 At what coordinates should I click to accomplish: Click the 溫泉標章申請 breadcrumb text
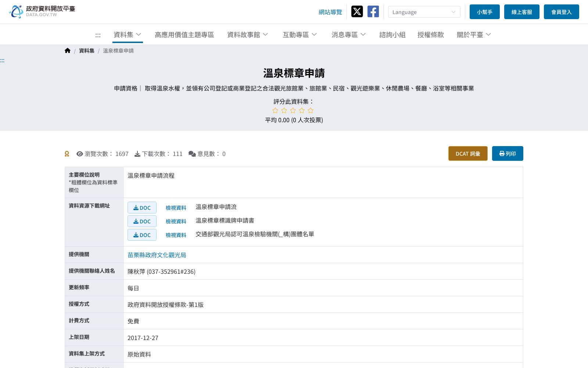click(118, 51)
